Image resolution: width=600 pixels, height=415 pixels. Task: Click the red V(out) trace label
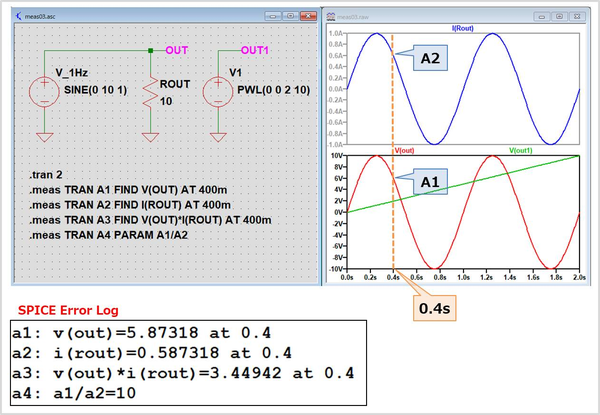click(404, 150)
